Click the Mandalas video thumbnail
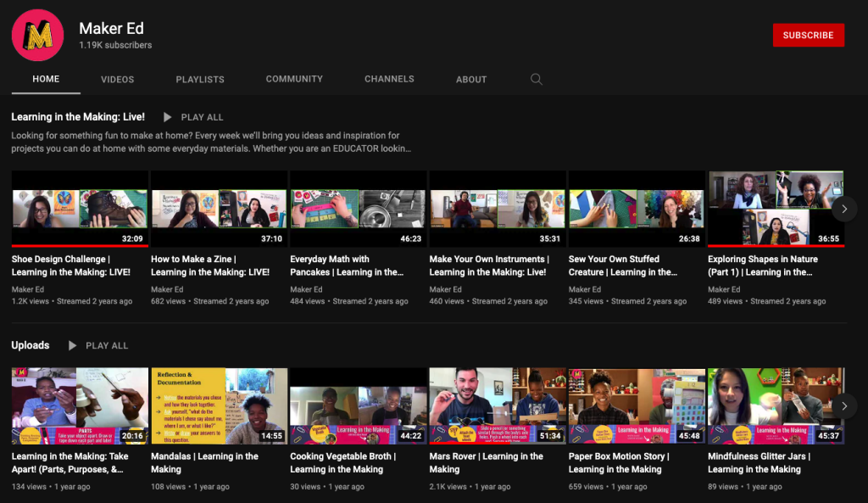This screenshot has width=868, height=503. pyautogui.click(x=219, y=405)
